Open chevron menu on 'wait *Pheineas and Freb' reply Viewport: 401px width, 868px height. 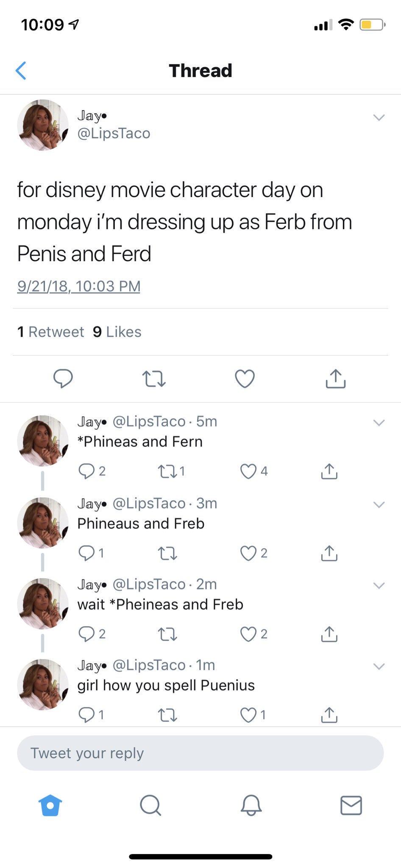click(379, 585)
